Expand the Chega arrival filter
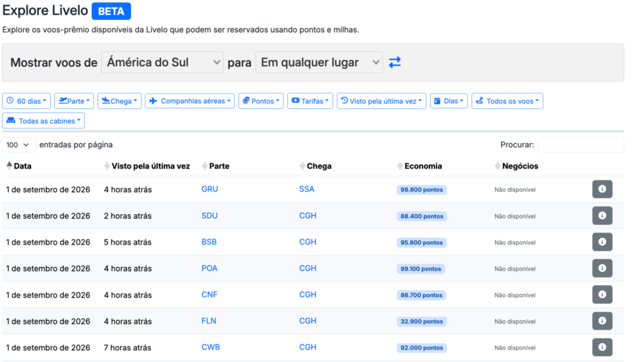The image size is (644, 362). [119, 101]
